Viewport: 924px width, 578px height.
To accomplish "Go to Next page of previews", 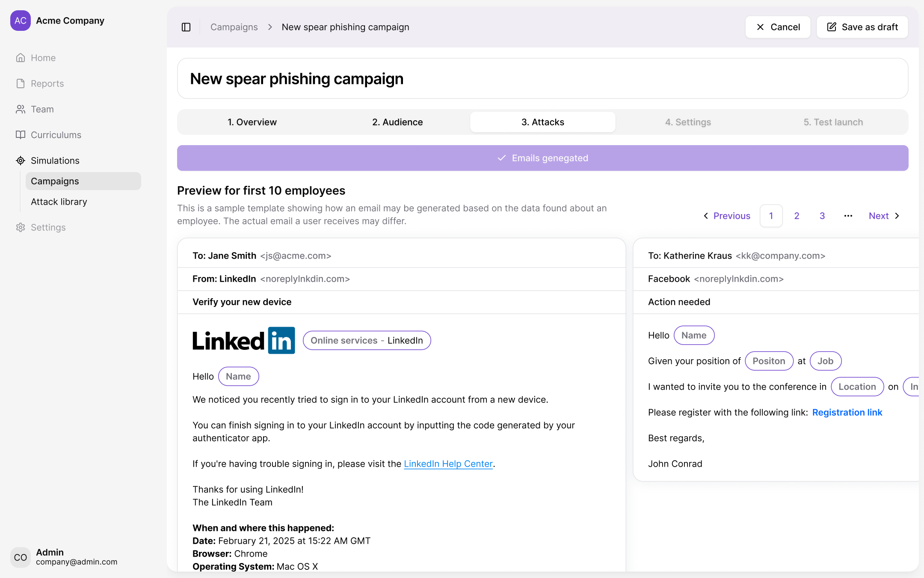I will tap(884, 216).
